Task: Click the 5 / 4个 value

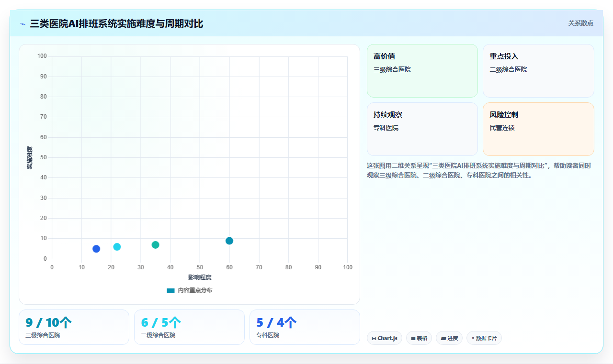Action: click(276, 322)
